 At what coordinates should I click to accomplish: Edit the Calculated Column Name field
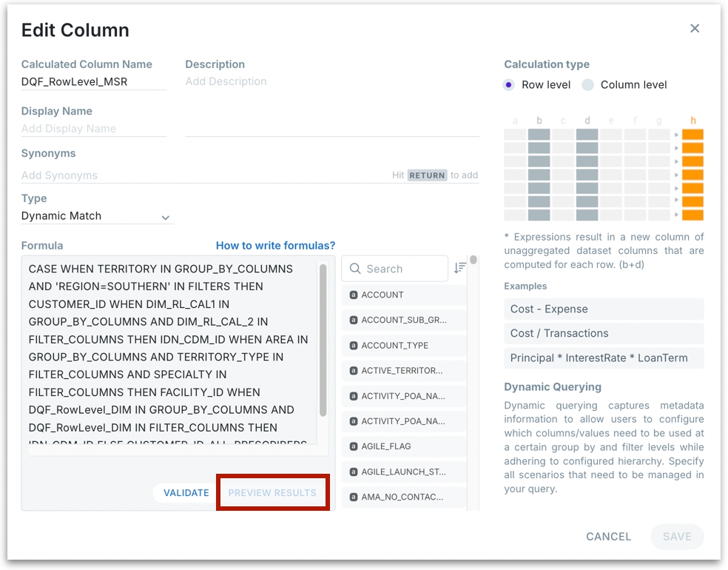click(x=93, y=82)
